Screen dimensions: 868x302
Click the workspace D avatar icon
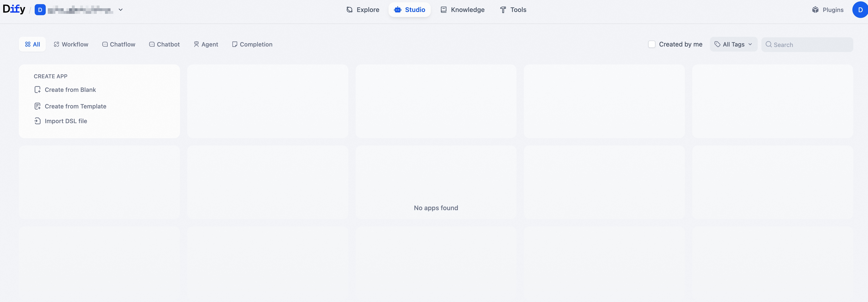40,10
